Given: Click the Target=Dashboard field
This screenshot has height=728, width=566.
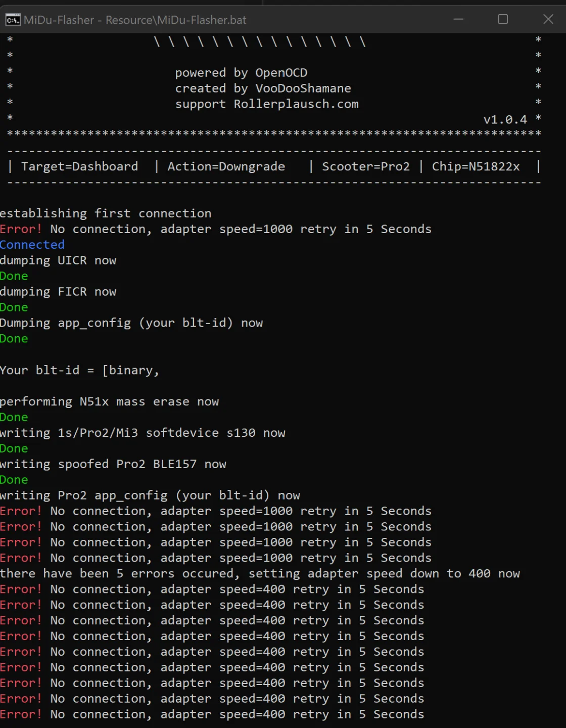Looking at the screenshot, I should pos(79,166).
